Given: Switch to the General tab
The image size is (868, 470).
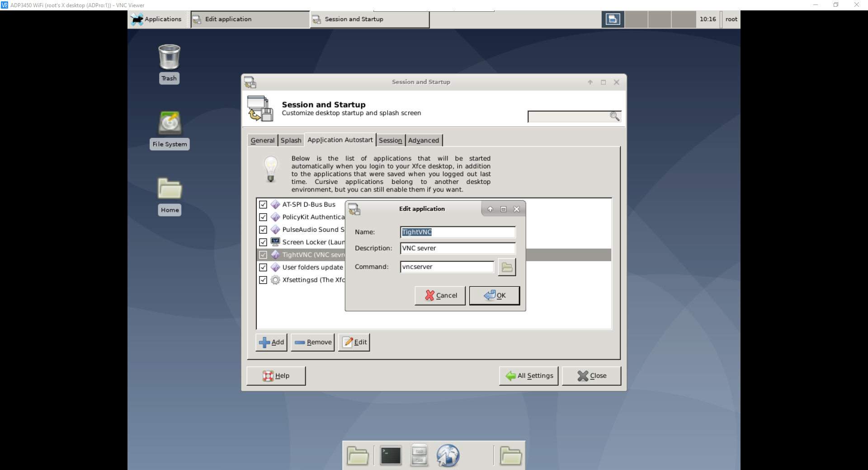Looking at the screenshot, I should click(x=263, y=141).
